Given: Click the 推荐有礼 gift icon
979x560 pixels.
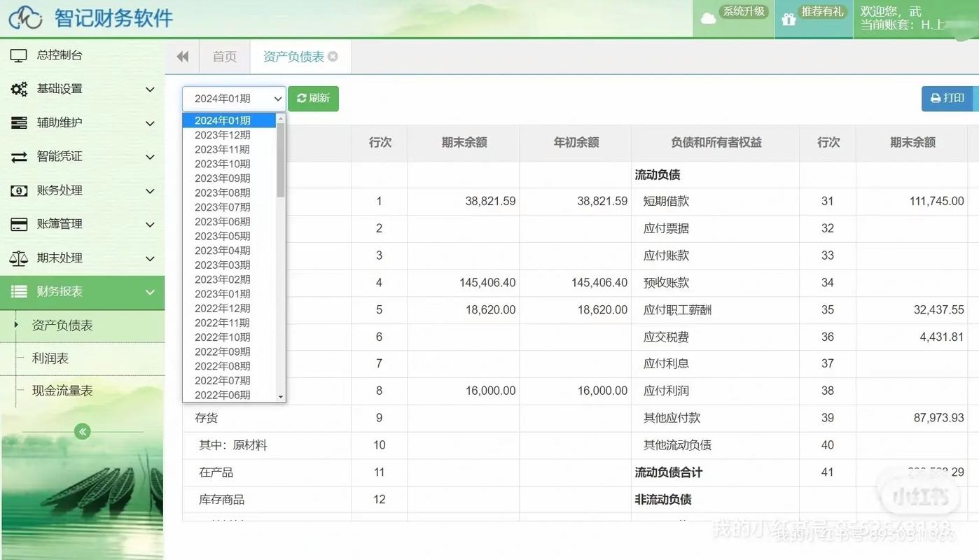Looking at the screenshot, I should click(789, 19).
